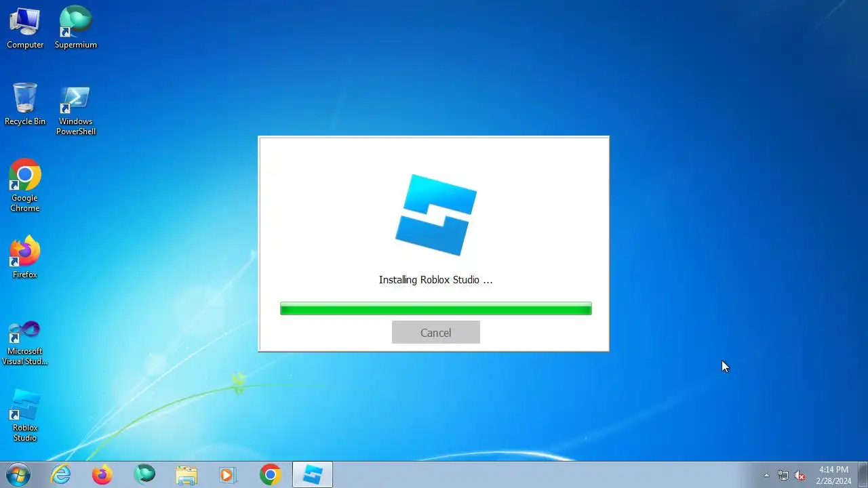This screenshot has height=488, width=868.
Task: Launch Internet Explorer from the taskbar
Action: [x=61, y=474]
